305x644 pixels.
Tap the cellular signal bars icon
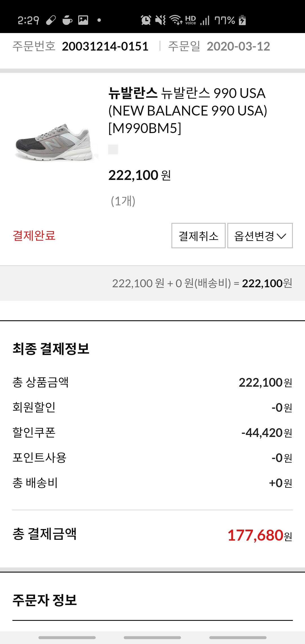tap(205, 20)
